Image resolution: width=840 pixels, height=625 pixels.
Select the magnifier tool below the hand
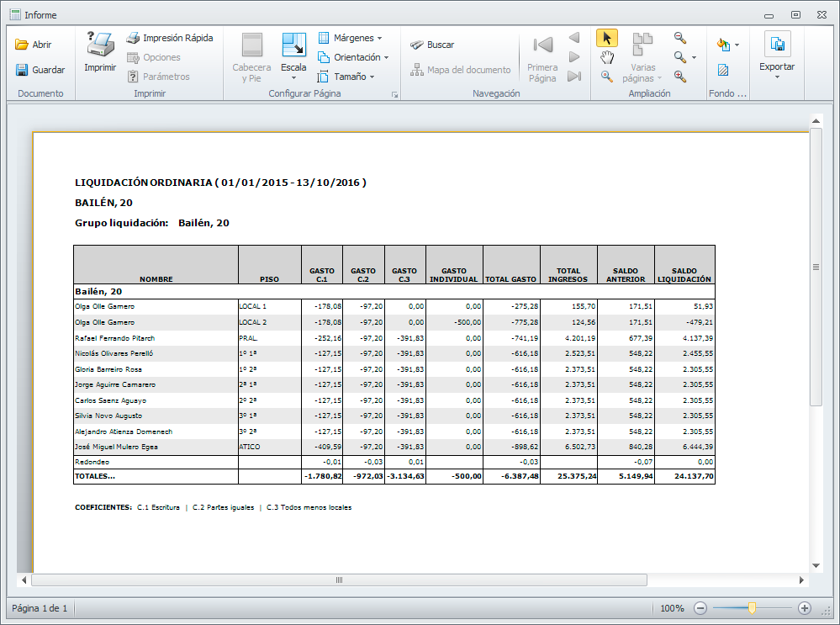[x=606, y=77]
